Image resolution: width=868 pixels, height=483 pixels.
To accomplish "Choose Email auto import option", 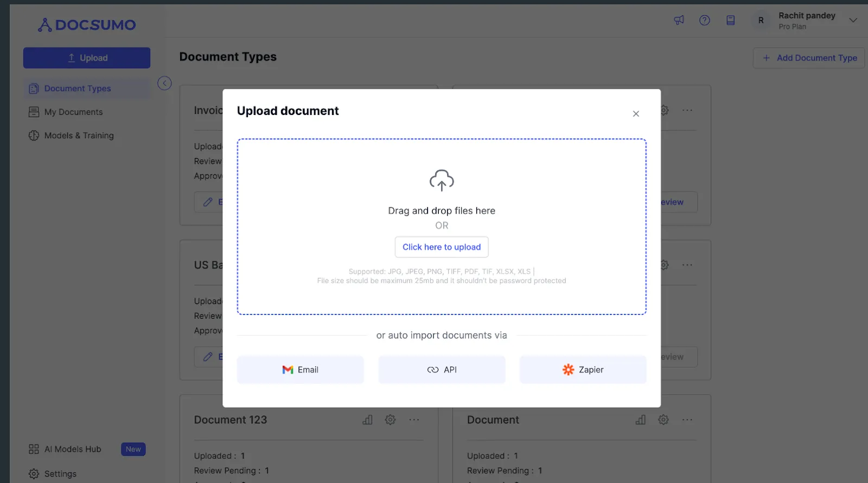I will tap(301, 370).
